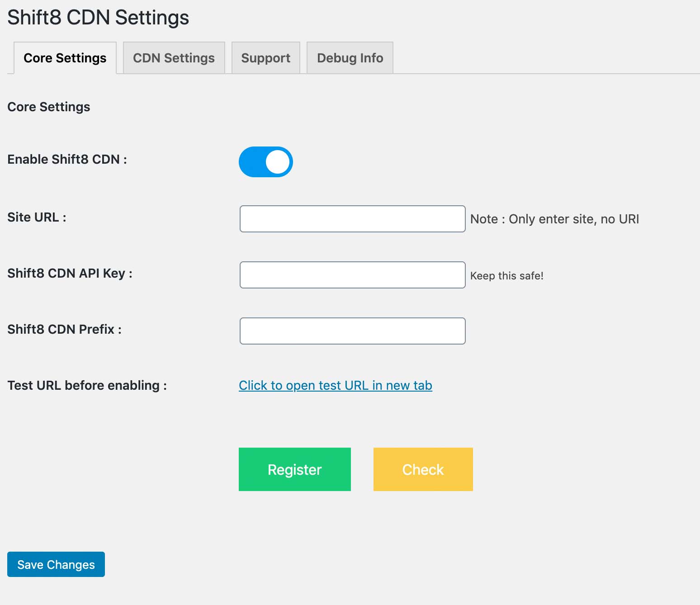The image size is (700, 605).
Task: Switch to the CDN Settings tab
Action: coord(174,58)
